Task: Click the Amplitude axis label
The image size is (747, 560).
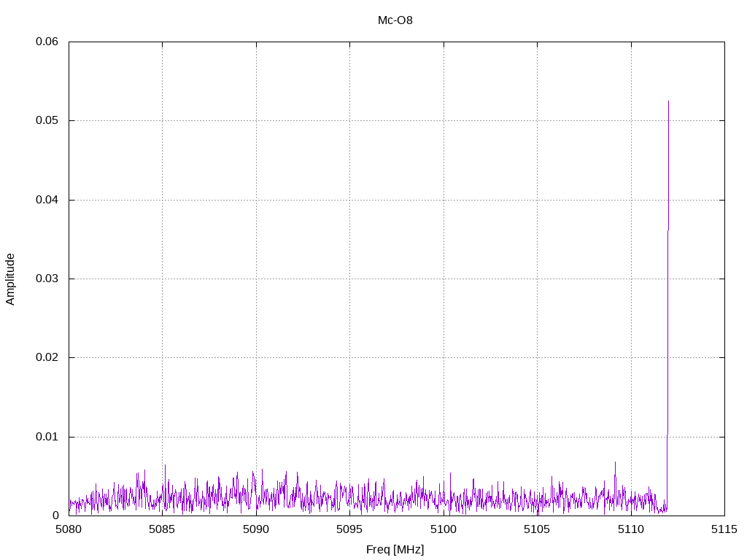Action: 10,279
